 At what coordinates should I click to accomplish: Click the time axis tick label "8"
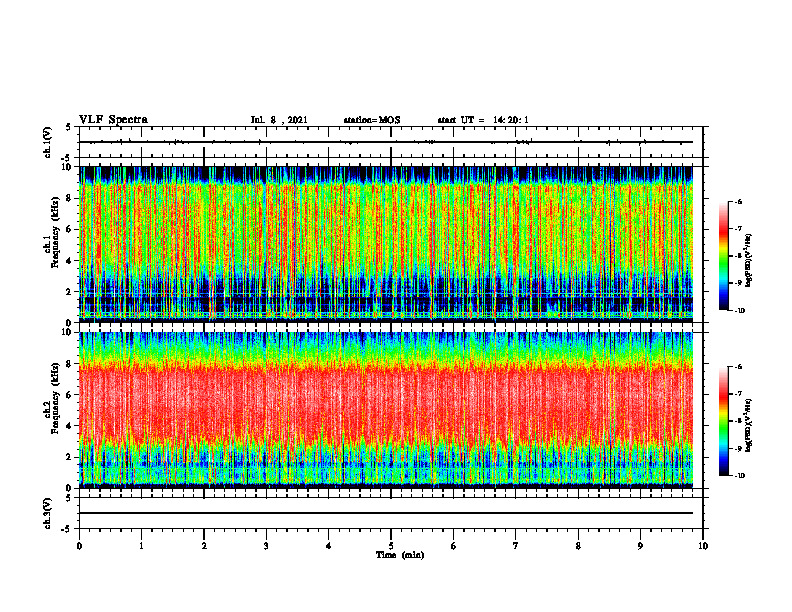click(578, 546)
